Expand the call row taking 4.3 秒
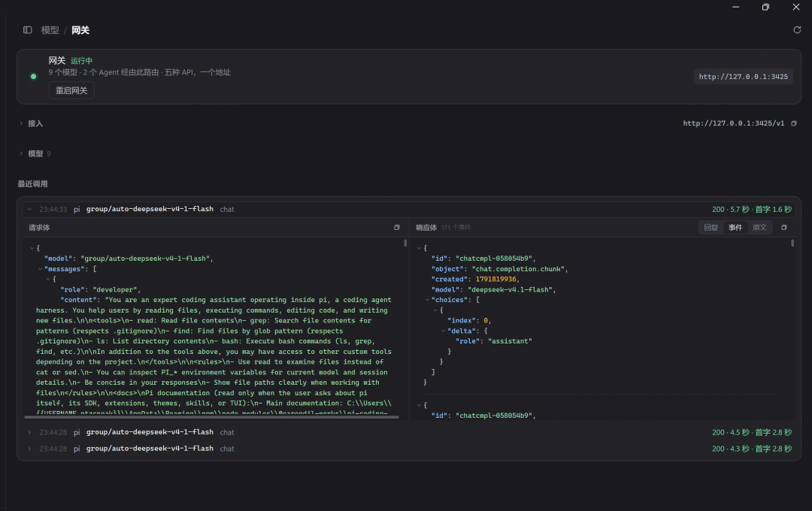 29,449
